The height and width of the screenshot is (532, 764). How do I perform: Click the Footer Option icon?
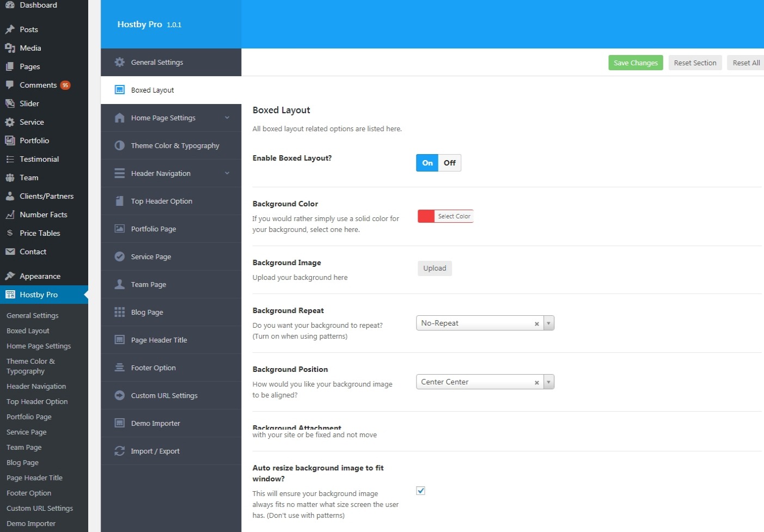(x=120, y=368)
